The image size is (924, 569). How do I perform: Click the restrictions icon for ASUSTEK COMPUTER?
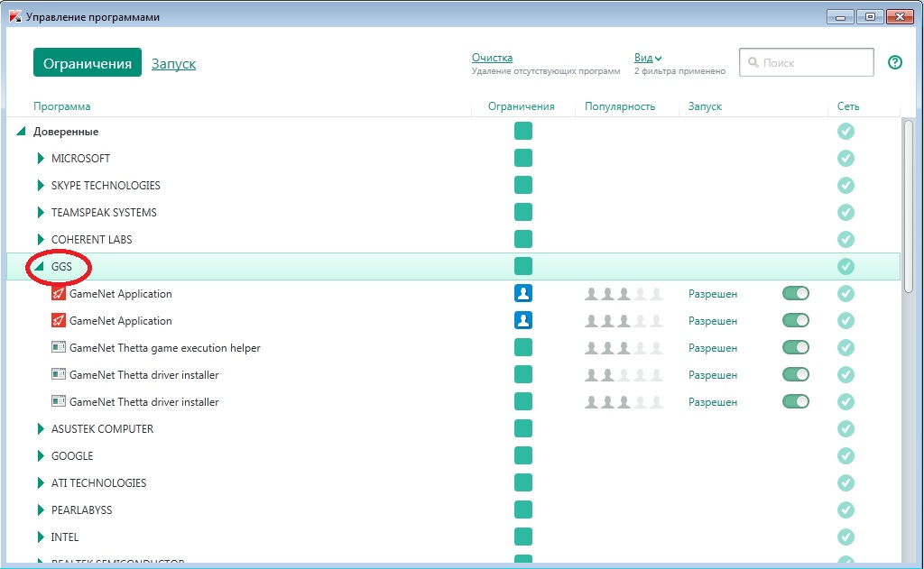[523, 429]
